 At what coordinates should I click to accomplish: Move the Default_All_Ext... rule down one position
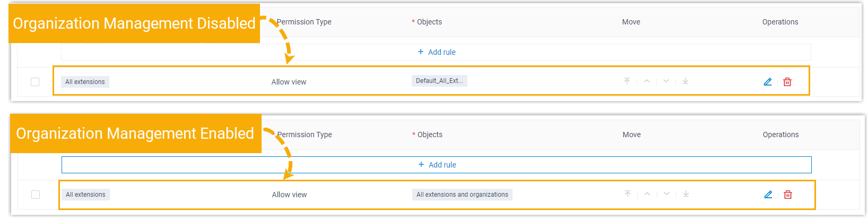pos(666,81)
